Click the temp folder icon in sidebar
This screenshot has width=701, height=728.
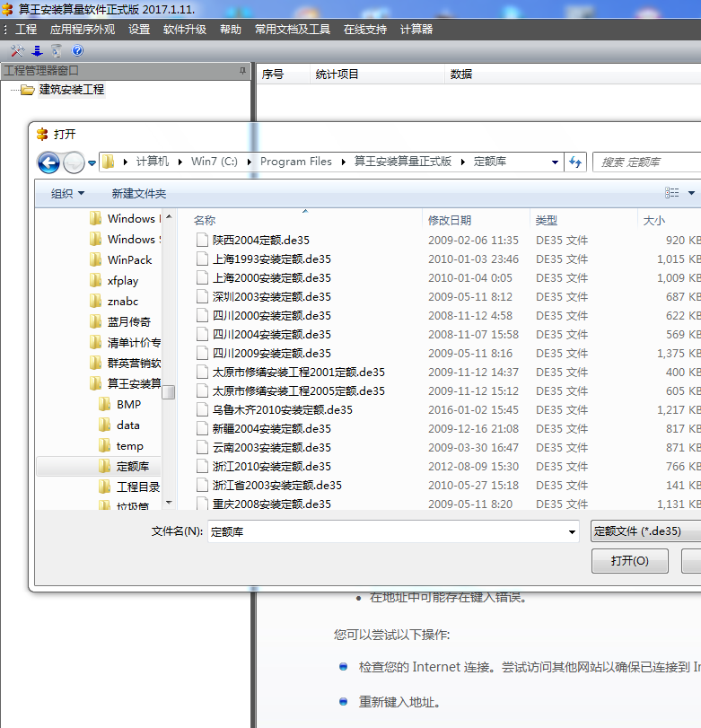(x=105, y=446)
